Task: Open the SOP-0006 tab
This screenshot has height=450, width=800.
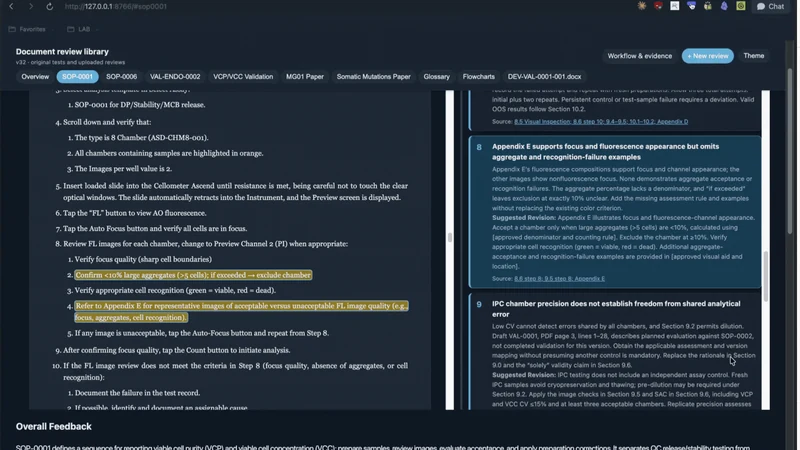Action: coord(121,77)
